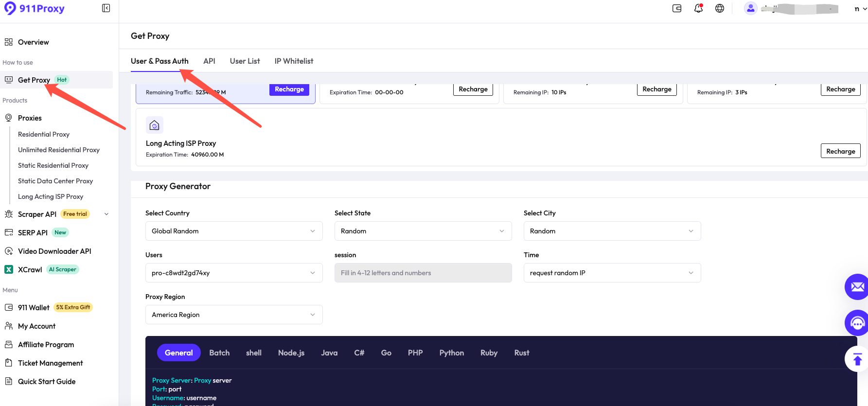Screen dimensions: 868x406
Task: Select the Python code tab
Action: tap(452, 353)
